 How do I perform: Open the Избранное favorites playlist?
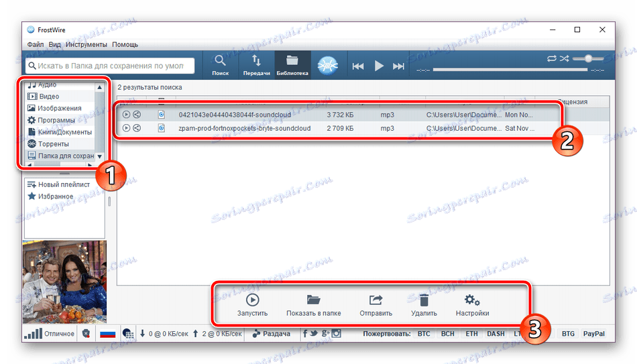[50, 196]
